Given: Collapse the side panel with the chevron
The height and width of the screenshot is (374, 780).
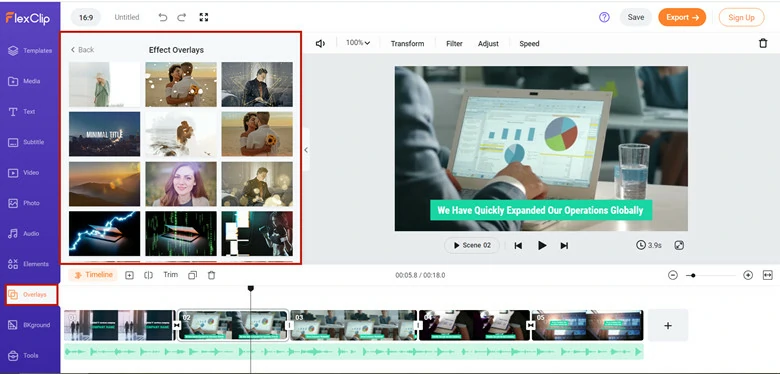Looking at the screenshot, I should 306,150.
